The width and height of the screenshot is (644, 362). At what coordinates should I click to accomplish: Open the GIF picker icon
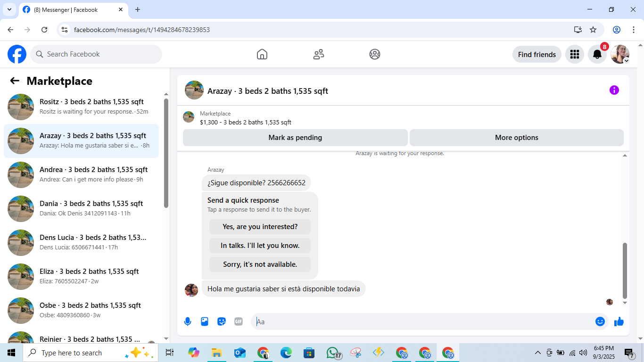239,321
